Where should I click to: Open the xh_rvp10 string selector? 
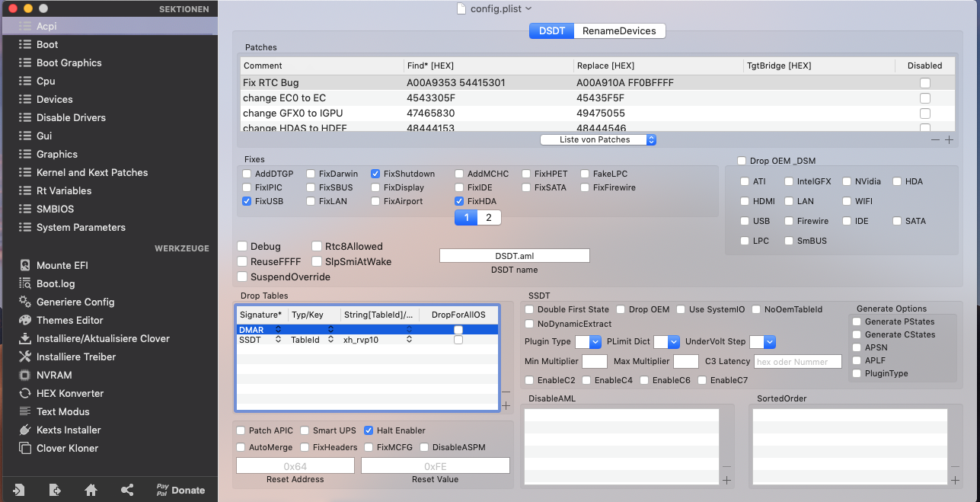click(409, 340)
